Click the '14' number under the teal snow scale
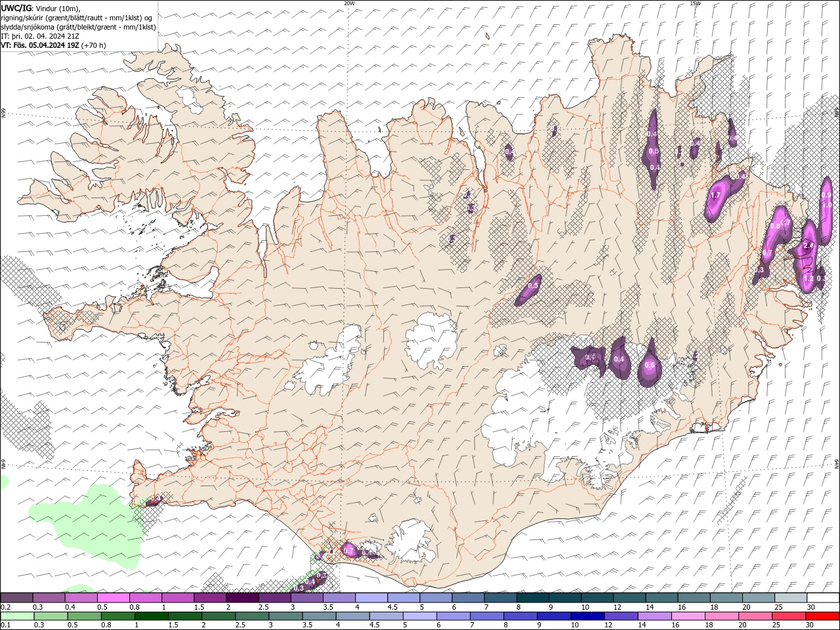Screen dimensions: 840x630 650,607
